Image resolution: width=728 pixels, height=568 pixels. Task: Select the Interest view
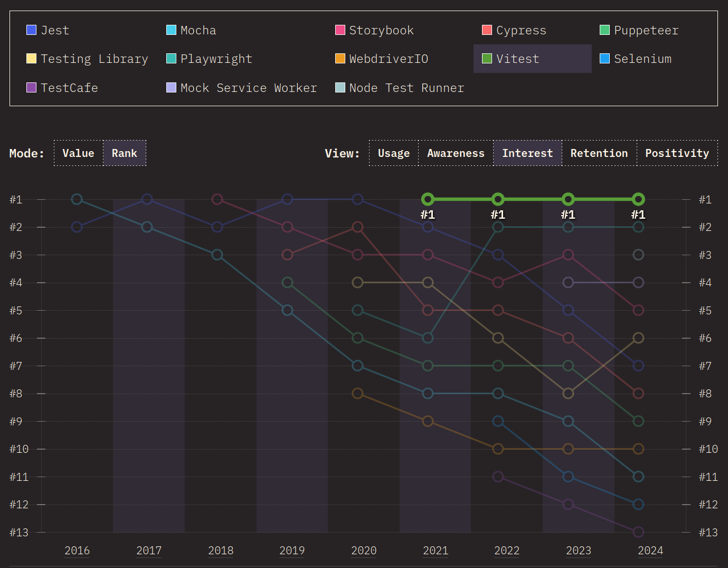(x=527, y=153)
